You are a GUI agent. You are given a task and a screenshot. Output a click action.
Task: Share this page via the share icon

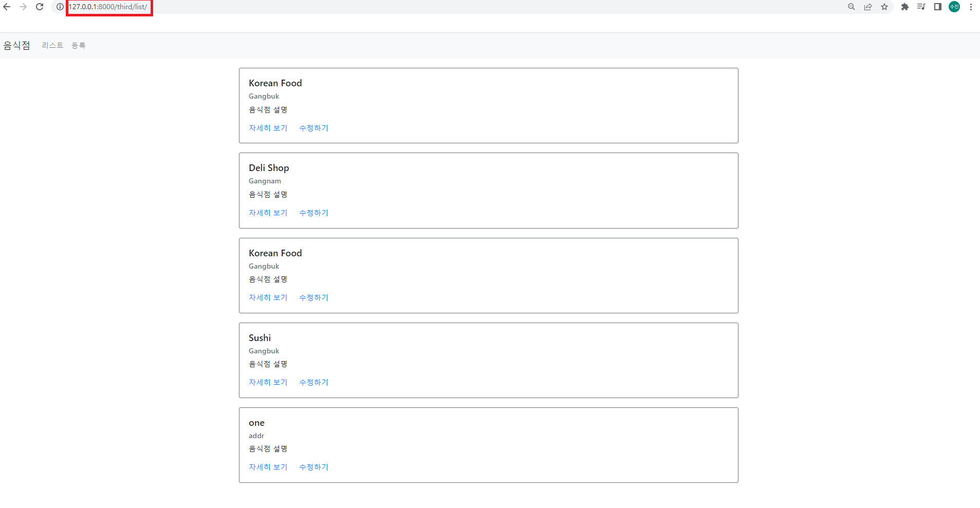868,7
